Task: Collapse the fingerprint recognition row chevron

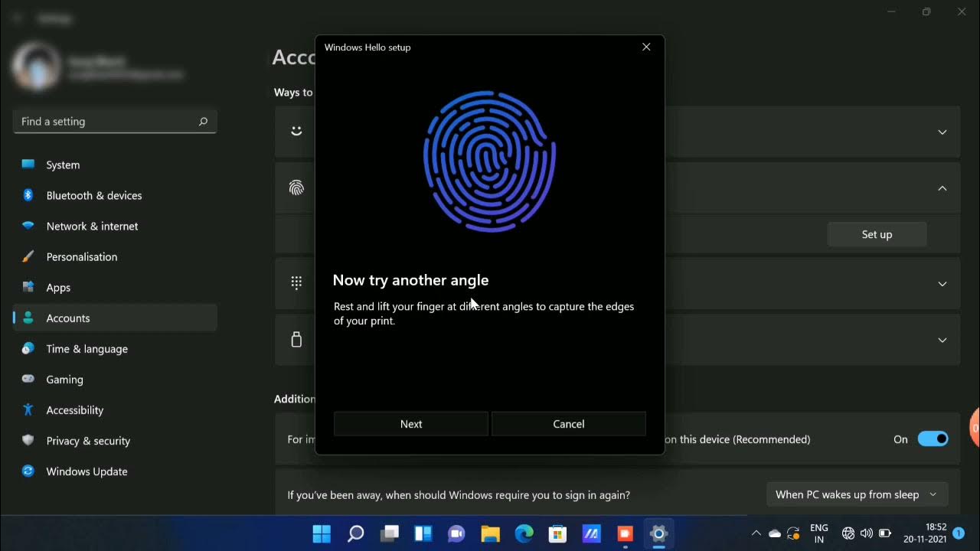Action: click(942, 188)
